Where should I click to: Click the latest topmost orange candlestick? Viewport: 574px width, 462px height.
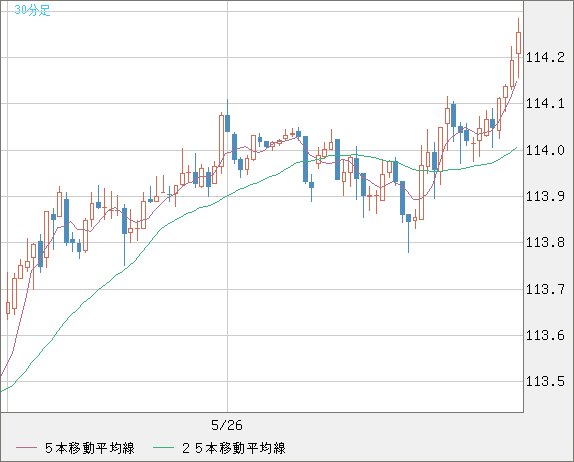518,43
